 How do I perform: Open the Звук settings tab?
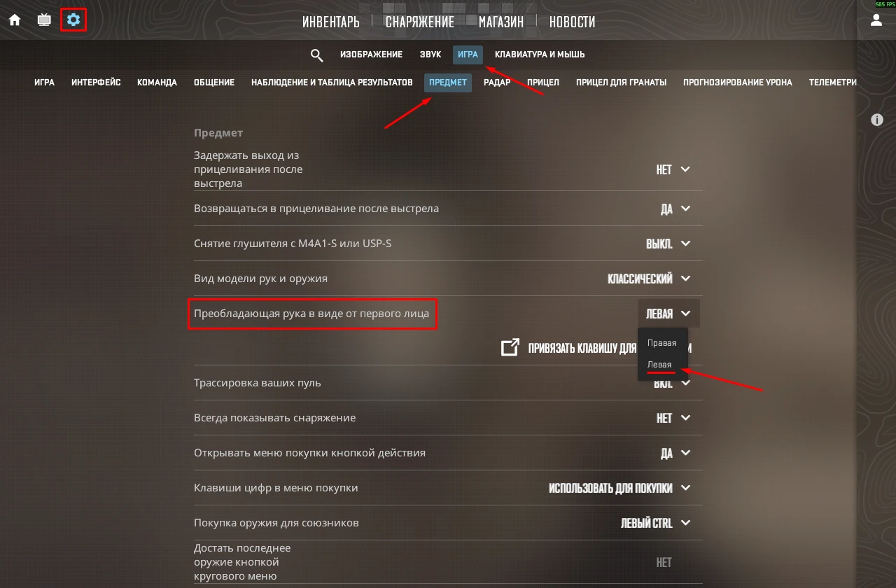(x=430, y=55)
